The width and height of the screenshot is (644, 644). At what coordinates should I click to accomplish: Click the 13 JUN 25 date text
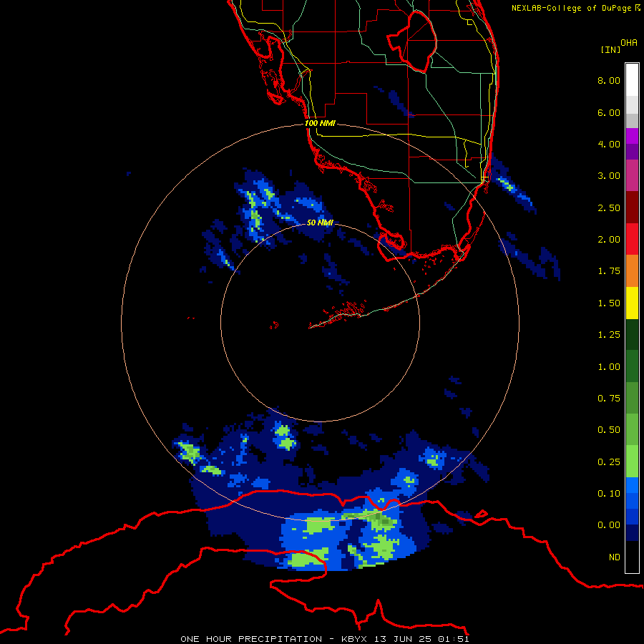tap(404, 639)
